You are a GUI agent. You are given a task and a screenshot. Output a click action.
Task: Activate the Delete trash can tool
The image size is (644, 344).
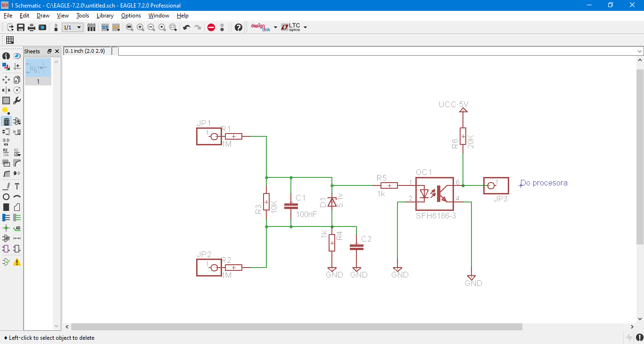(x=6, y=121)
